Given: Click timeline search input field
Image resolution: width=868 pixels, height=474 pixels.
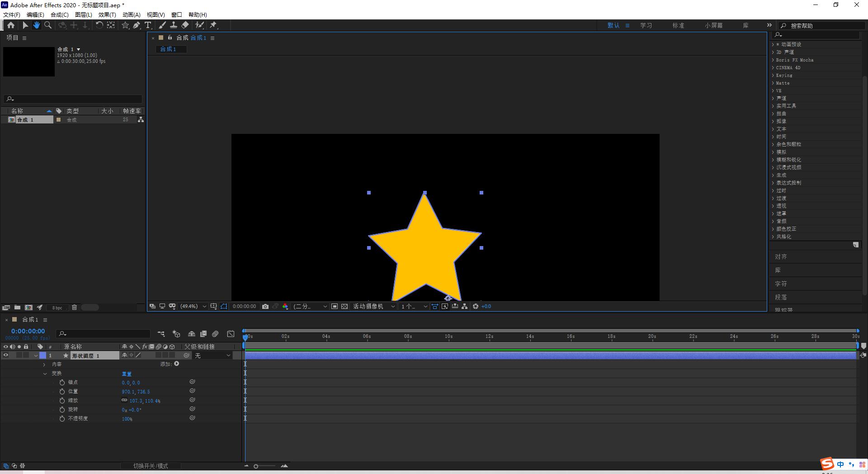Looking at the screenshot, I should (x=104, y=334).
